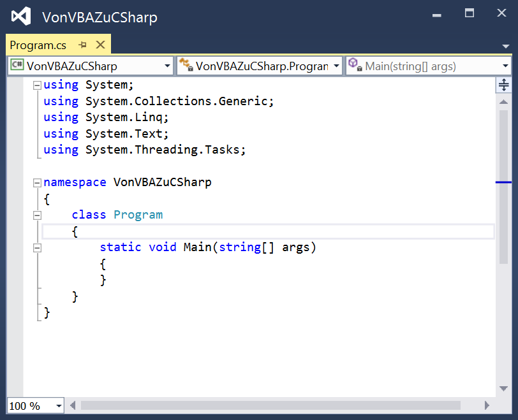The height and width of the screenshot is (420, 518).
Task: Collapse the using directives block
Action: [x=37, y=85]
